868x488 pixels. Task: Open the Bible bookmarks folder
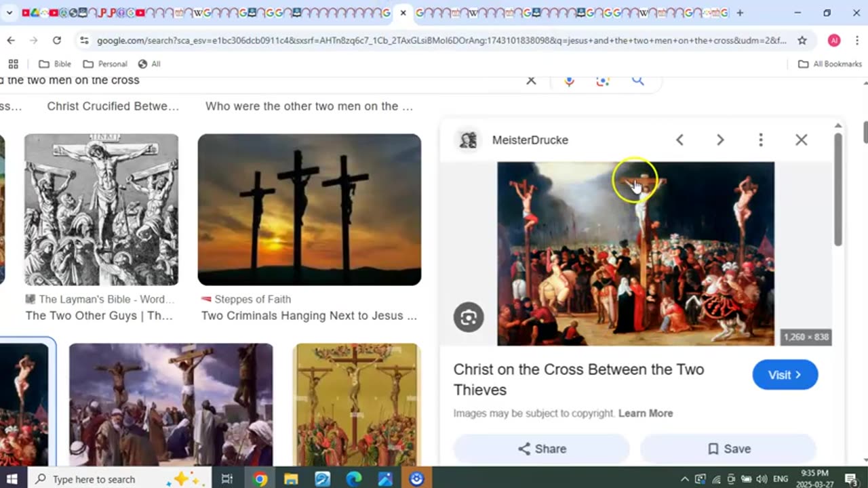pyautogui.click(x=55, y=64)
